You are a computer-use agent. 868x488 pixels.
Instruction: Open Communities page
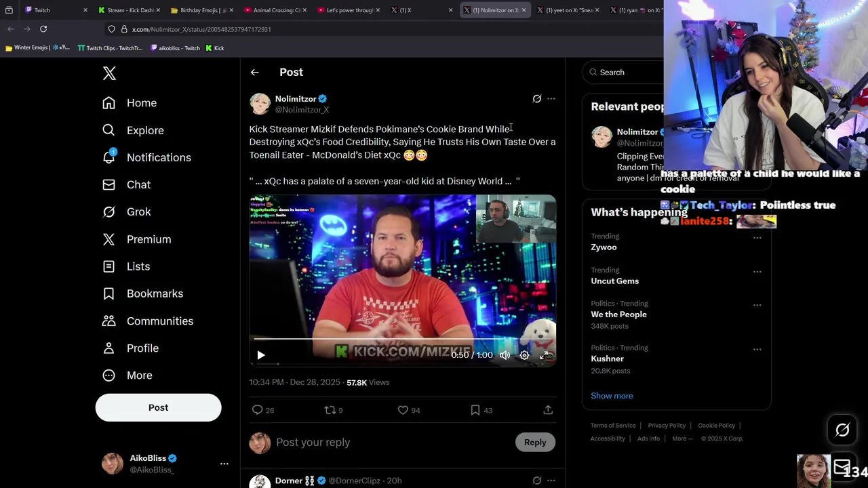[147, 321]
